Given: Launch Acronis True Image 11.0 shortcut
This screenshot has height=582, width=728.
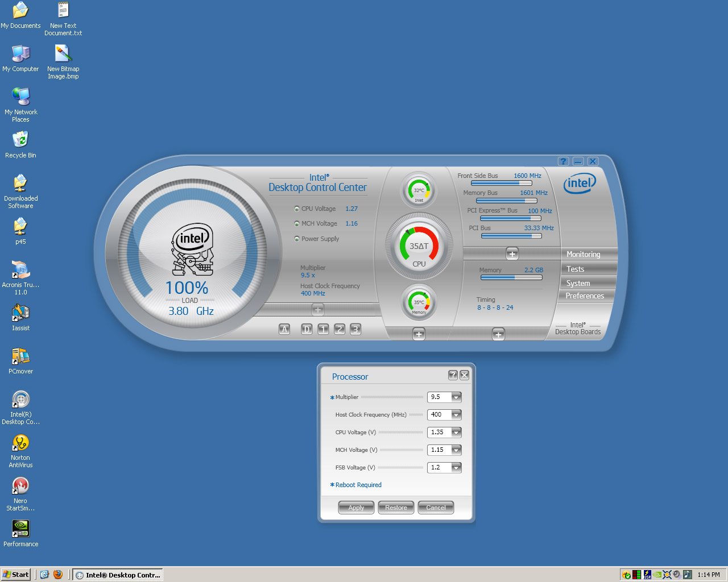Looking at the screenshot, I should (20, 278).
